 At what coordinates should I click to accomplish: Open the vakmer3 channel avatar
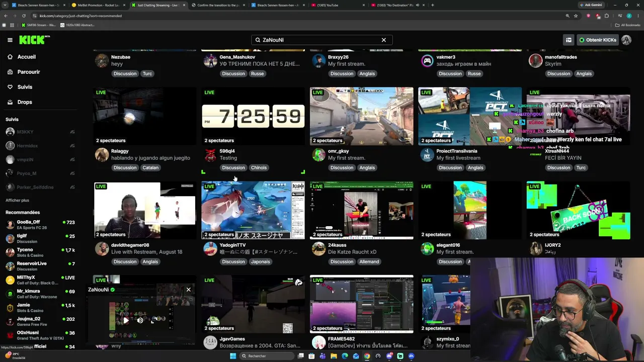click(427, 60)
